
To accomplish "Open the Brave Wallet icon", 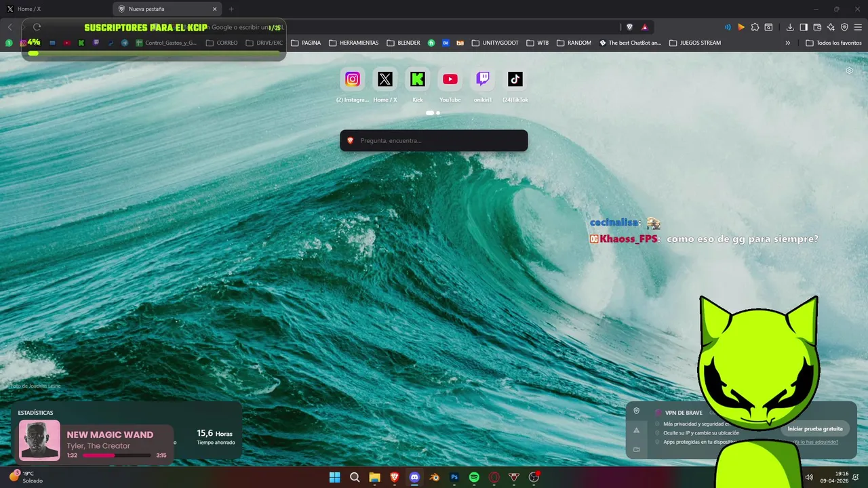I will click(x=817, y=27).
